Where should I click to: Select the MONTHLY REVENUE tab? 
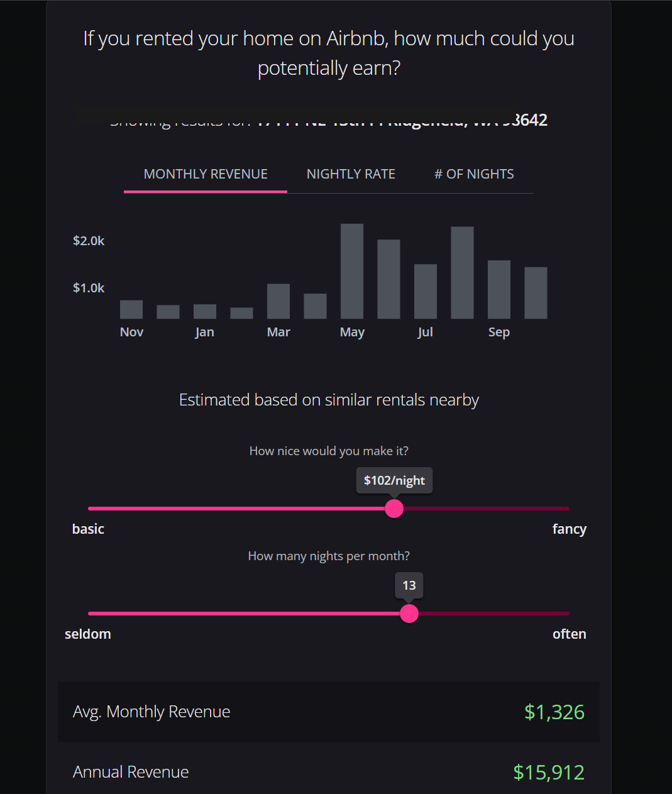[205, 174]
